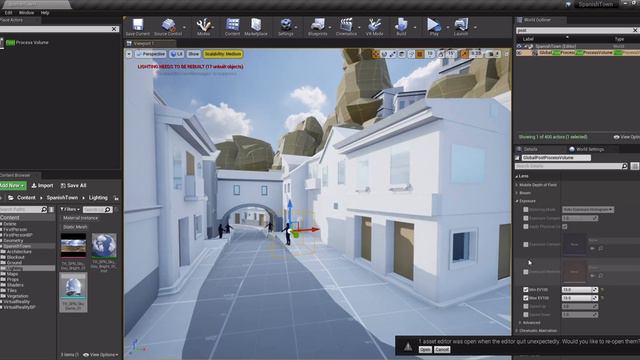The height and width of the screenshot is (360, 640).
Task: Collapse the Exposure section
Action: (517, 201)
